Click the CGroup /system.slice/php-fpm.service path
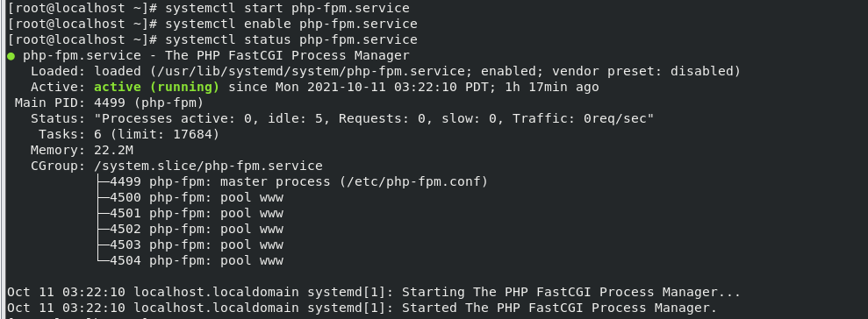Screen dimensions: 868x319 coord(208,166)
